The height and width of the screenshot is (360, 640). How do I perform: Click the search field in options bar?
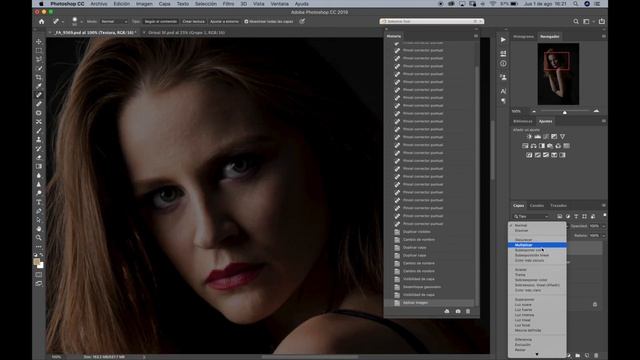point(431,21)
